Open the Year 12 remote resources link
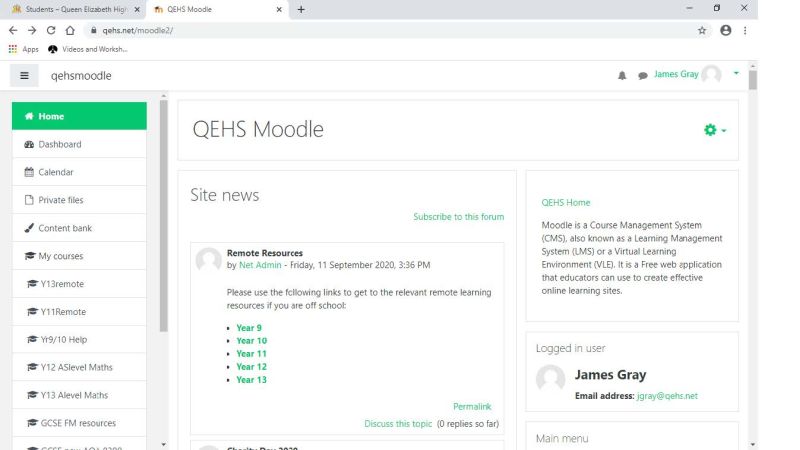Image resolution: width=800 pixels, height=450 pixels. (252, 366)
